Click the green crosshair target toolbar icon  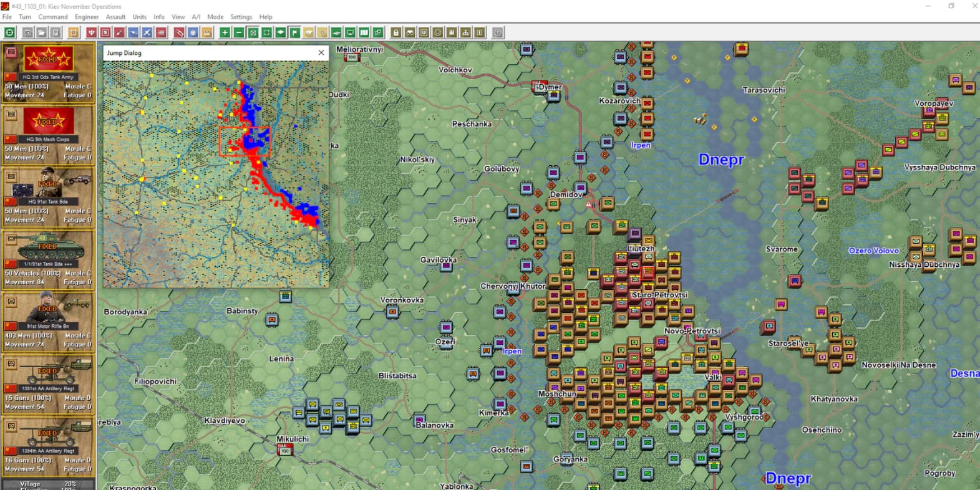(x=9, y=32)
